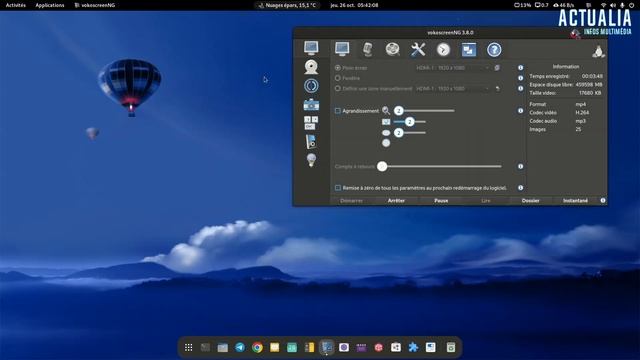Select the rectangle magnifier shape icon

[386, 122]
